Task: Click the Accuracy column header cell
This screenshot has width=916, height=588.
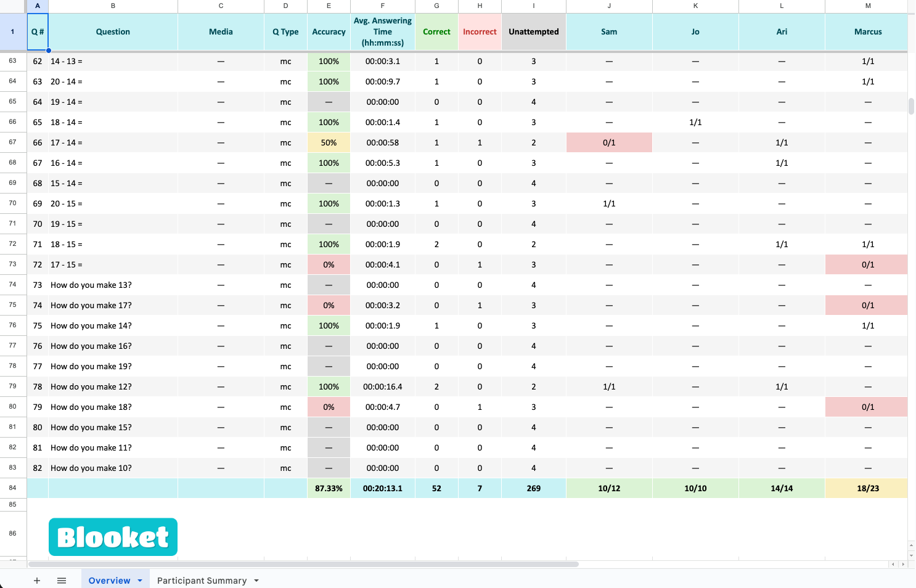Action: click(329, 32)
